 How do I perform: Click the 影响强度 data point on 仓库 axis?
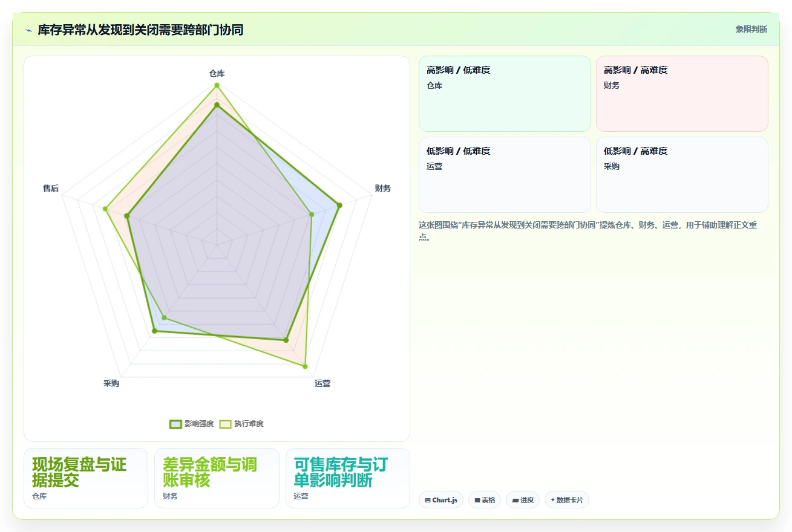click(217, 105)
